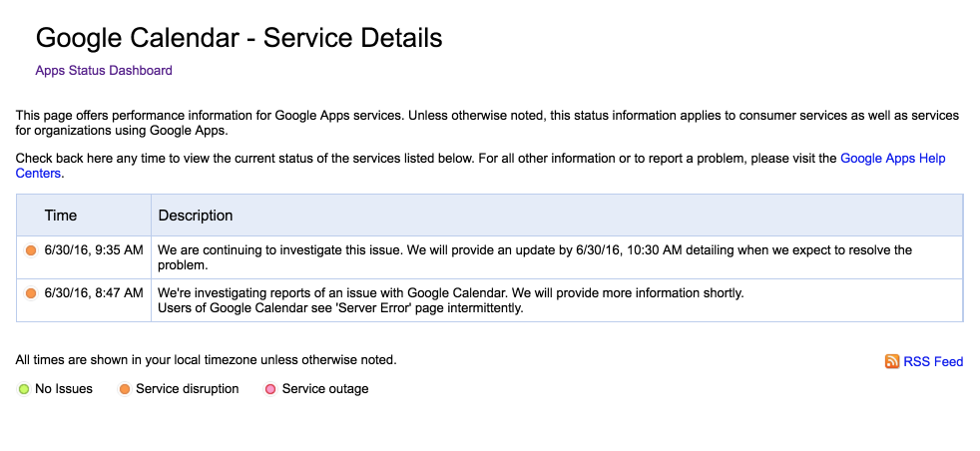The width and height of the screenshot is (980, 451).
Task: Click the orange Service disruption legend icon
Action: coord(125,389)
